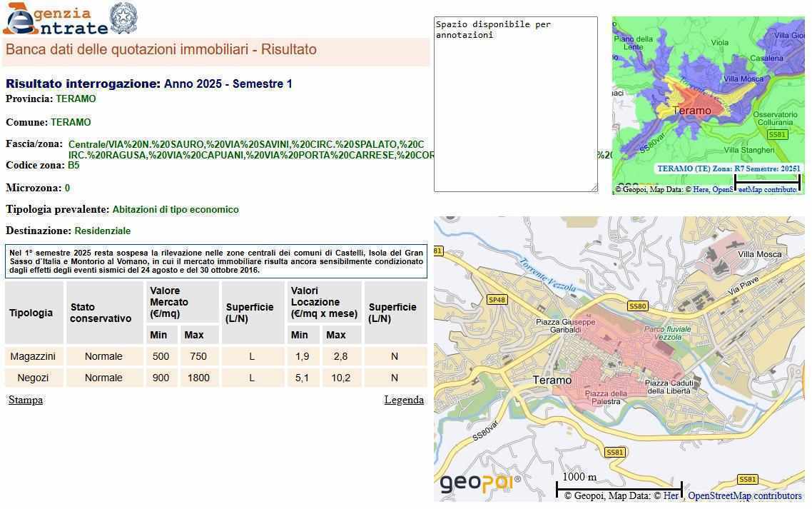The image size is (812, 509).
Task: Open the OpenStreetMap contributors link on main map
Action: click(744, 495)
